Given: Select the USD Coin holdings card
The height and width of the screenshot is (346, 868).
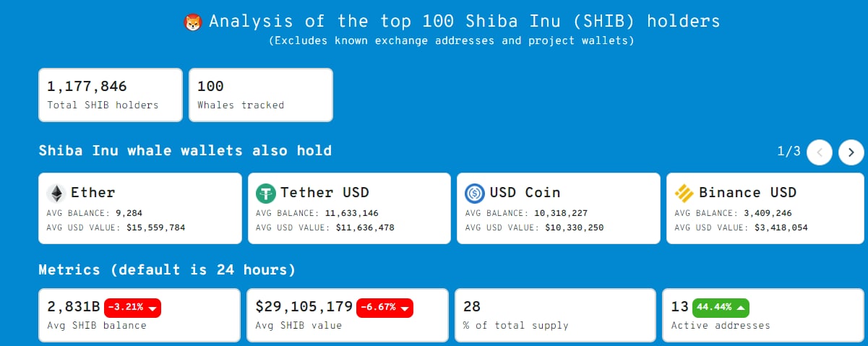Looking at the screenshot, I should click(x=558, y=208).
